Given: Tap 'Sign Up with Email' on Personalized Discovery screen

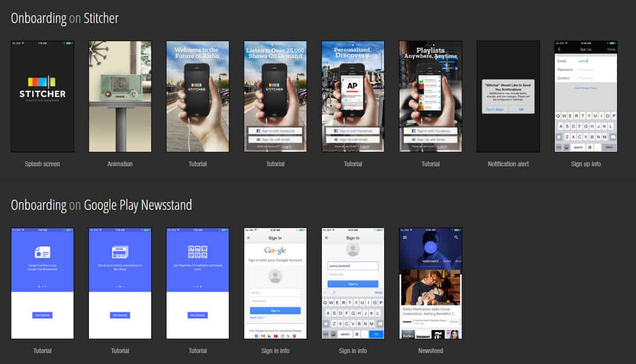Looking at the screenshot, I should [353, 140].
